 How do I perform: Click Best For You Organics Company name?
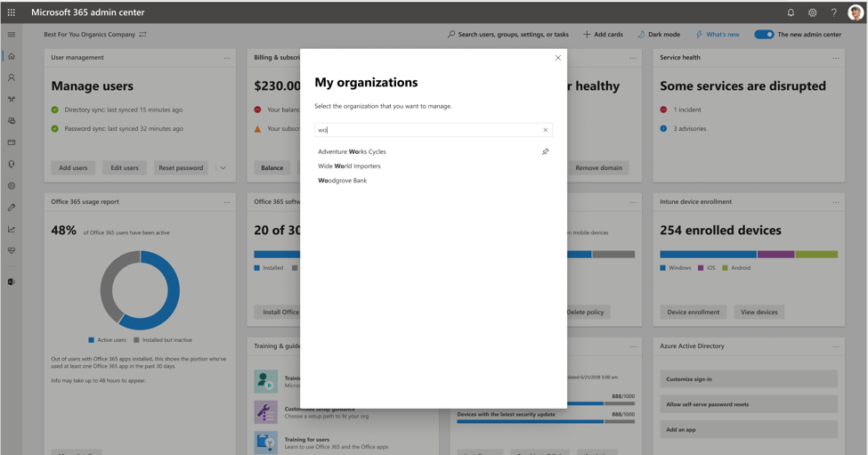[90, 35]
